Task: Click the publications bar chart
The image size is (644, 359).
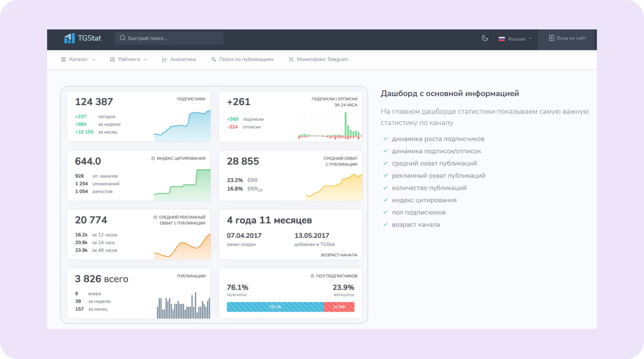Action: 183,305
